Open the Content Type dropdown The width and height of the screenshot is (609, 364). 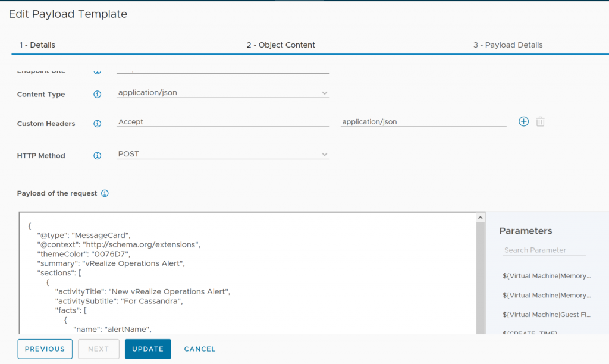[x=223, y=93]
